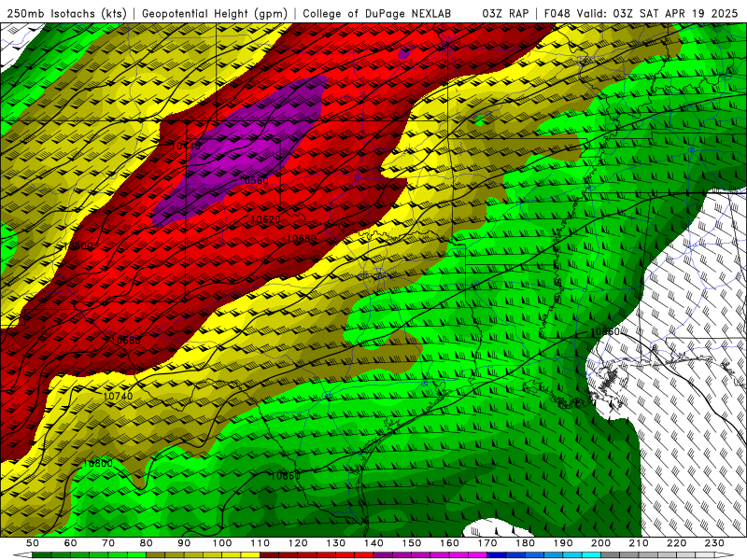Viewport: 747px width, 560px height.
Task: Click 'F048 Valid: 03Z SAT APR 19 2025'
Action: (x=641, y=13)
